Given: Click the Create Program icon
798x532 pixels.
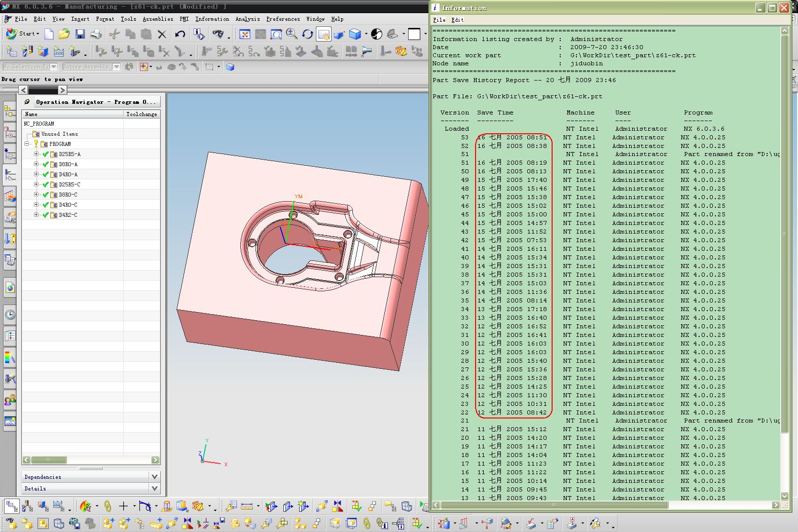Looking at the screenshot, I should click(x=11, y=51).
